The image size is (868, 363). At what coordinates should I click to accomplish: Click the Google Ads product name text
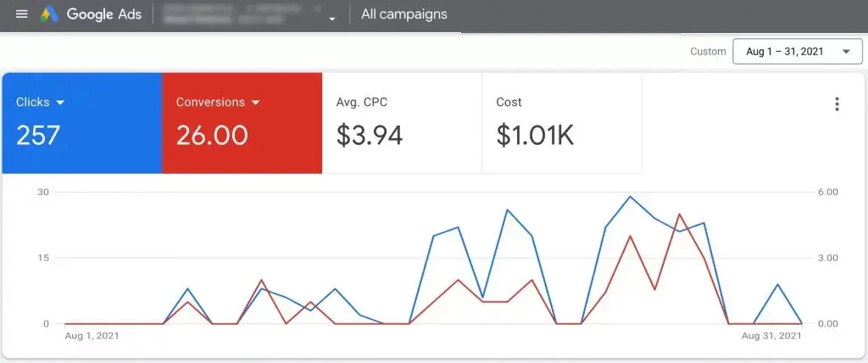point(105,14)
